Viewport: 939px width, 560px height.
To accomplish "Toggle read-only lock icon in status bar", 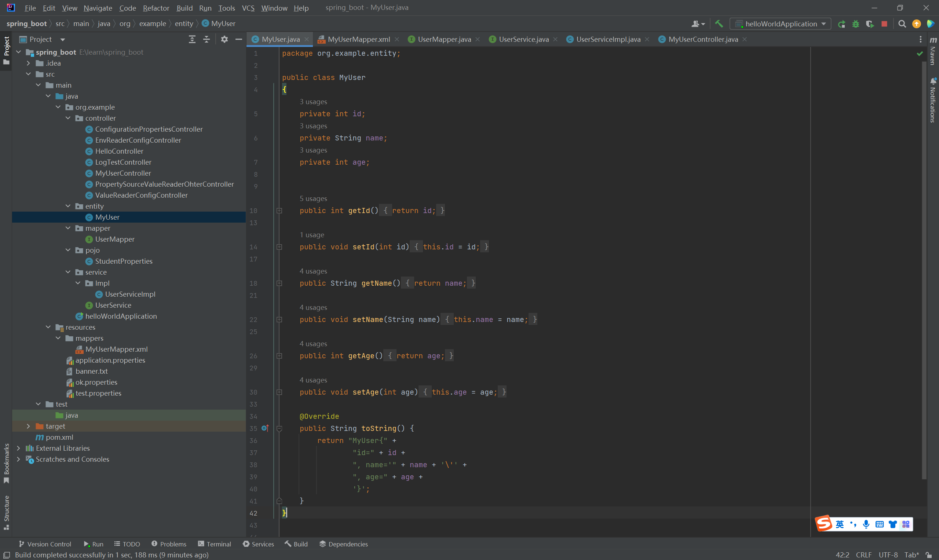I will (929, 555).
